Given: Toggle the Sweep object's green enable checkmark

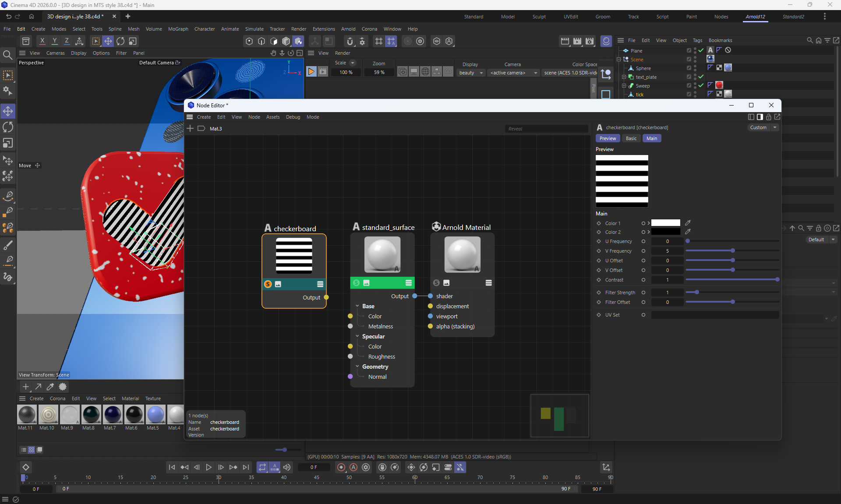Looking at the screenshot, I should coord(701,85).
